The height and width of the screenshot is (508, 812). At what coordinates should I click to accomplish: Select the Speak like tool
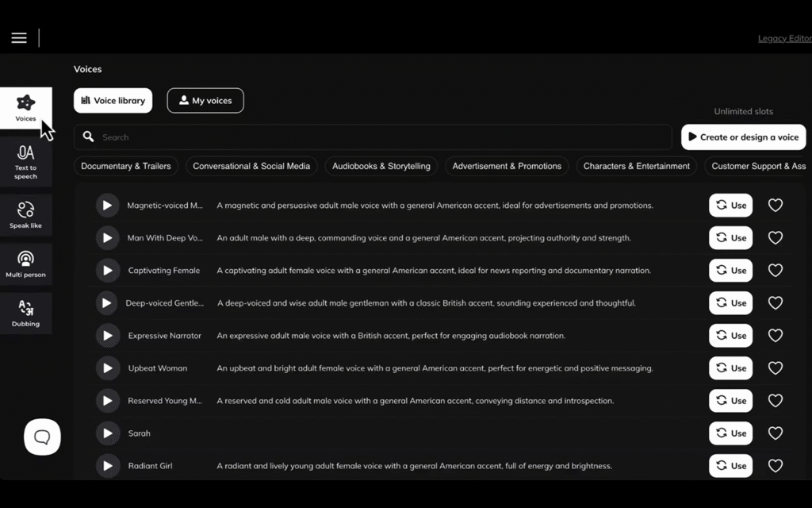tap(26, 214)
